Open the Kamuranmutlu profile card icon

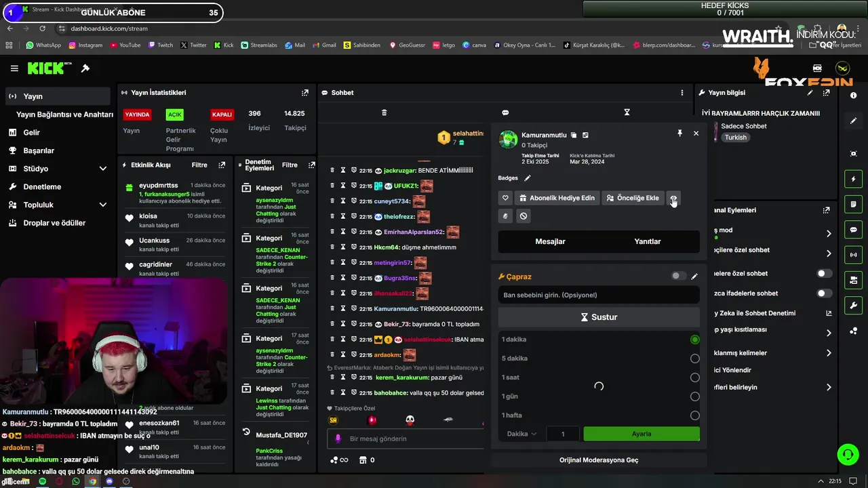pyautogui.click(x=585, y=136)
